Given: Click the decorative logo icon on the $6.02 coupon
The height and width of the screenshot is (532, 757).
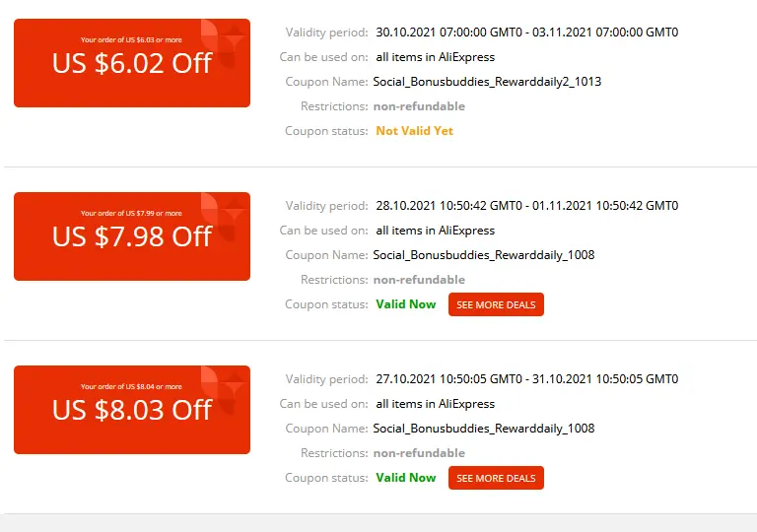Looking at the screenshot, I should click(224, 42).
